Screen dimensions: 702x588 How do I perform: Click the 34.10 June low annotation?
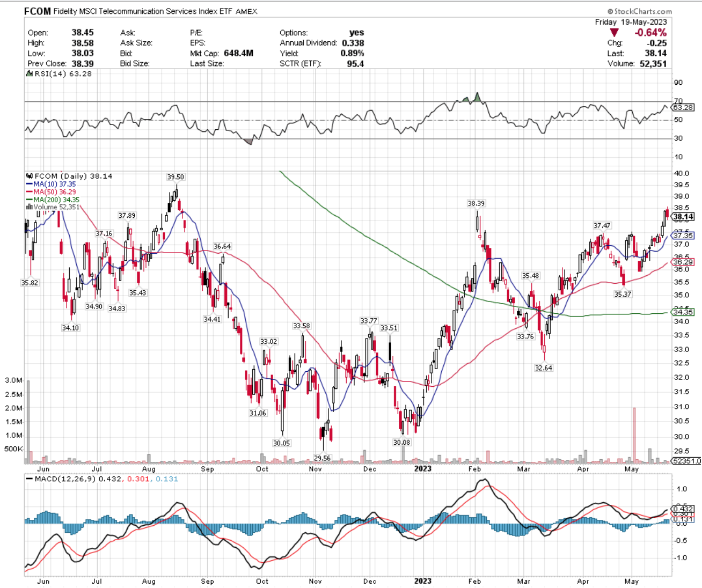[70, 328]
